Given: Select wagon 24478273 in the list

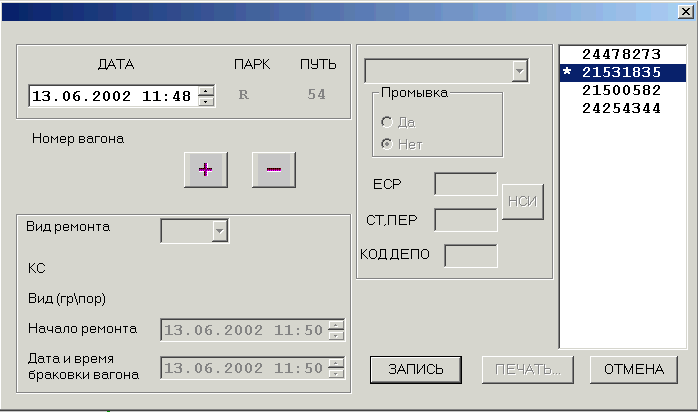Looking at the screenshot, I should [x=622, y=54].
